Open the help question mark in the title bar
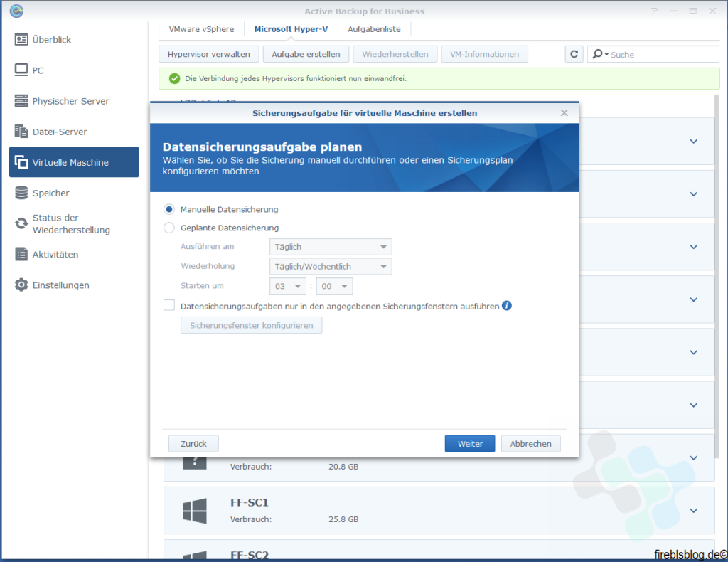This screenshot has width=728, height=562. 654,11
